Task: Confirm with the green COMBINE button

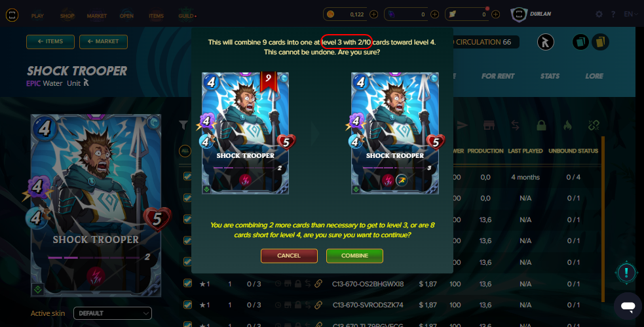Action: 354,256
